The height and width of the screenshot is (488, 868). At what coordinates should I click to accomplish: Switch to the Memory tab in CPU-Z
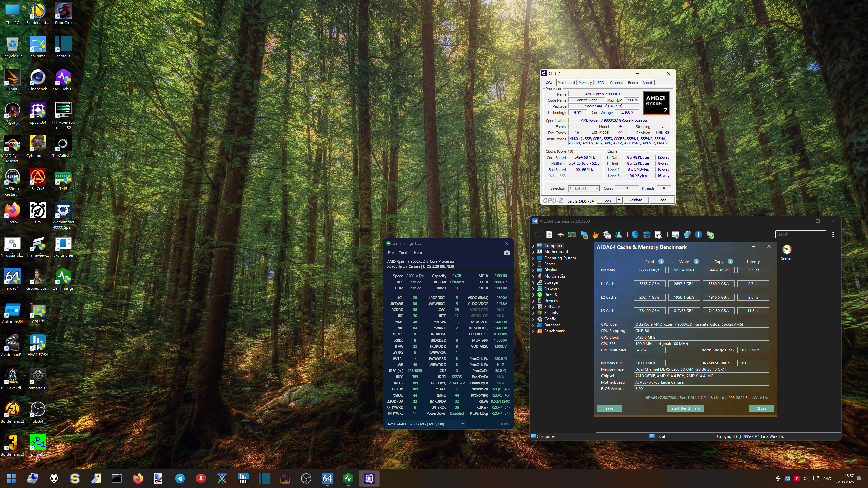585,83
